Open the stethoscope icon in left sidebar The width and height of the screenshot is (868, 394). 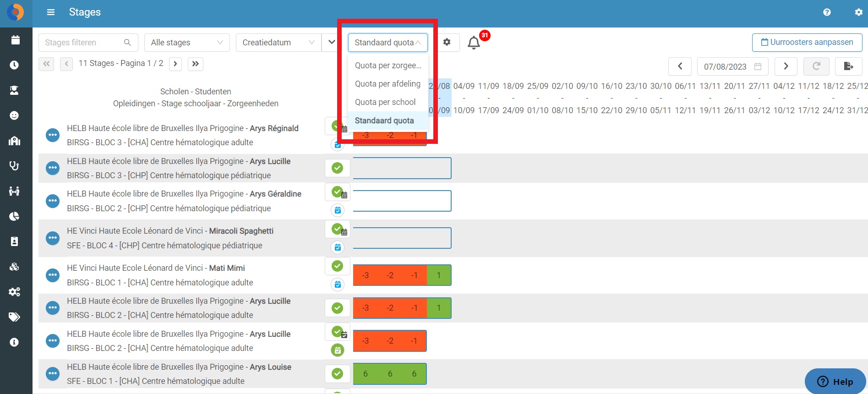[14, 166]
